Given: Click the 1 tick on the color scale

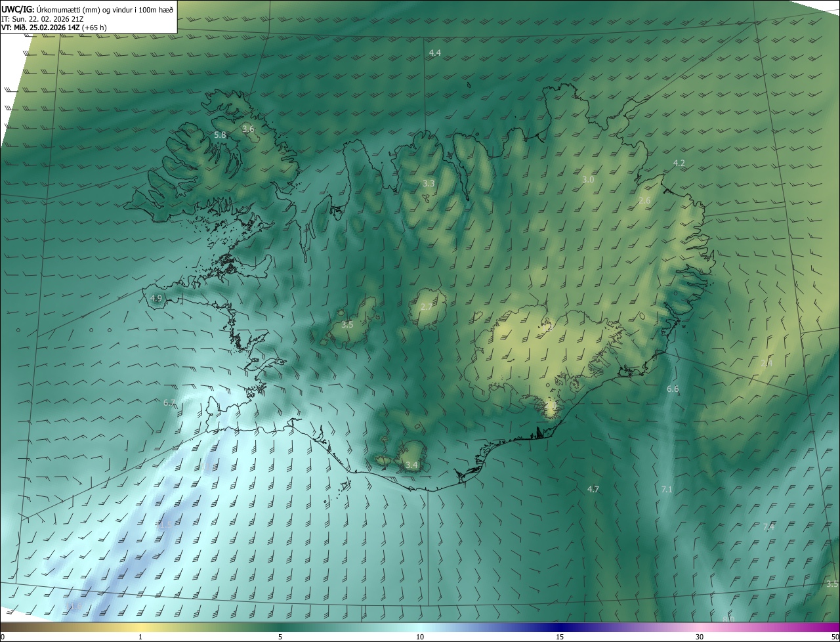Looking at the screenshot, I should pos(140,637).
